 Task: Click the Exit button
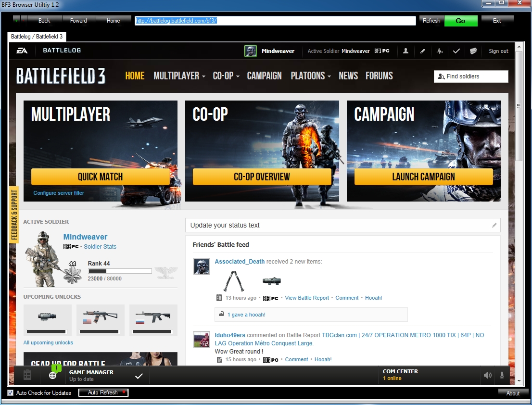(497, 21)
